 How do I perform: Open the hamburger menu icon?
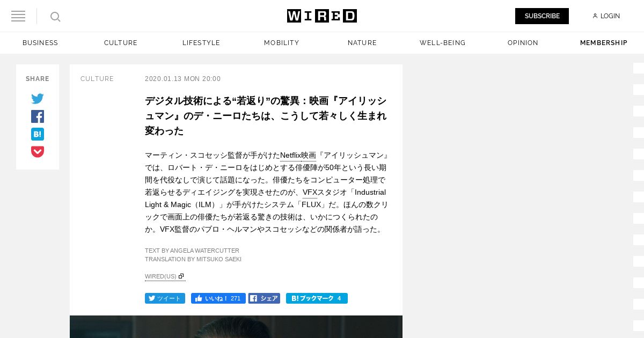click(x=18, y=16)
